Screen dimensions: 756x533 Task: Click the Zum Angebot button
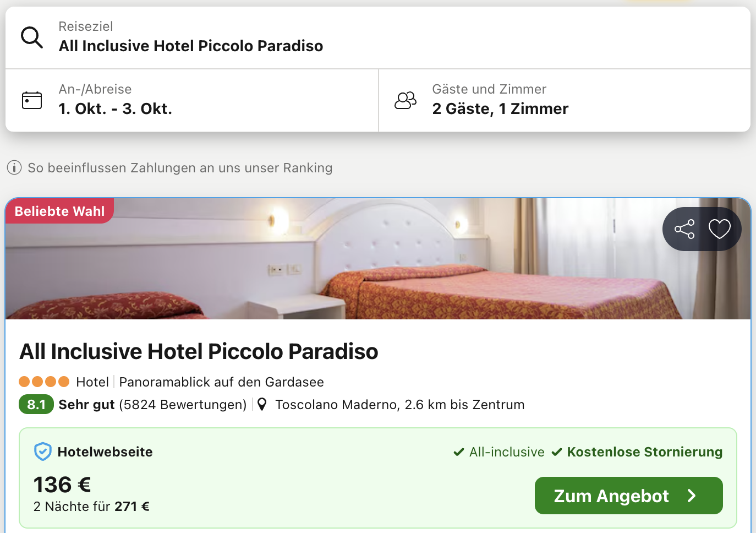(628, 496)
